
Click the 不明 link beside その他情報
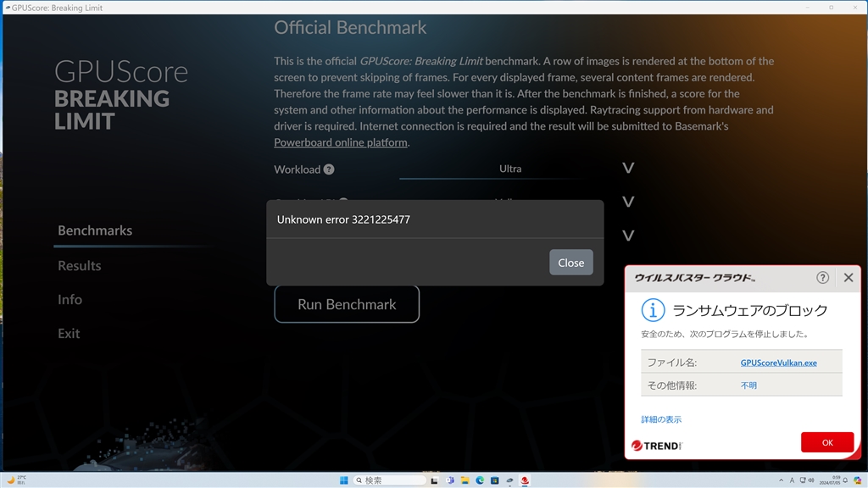tap(748, 385)
